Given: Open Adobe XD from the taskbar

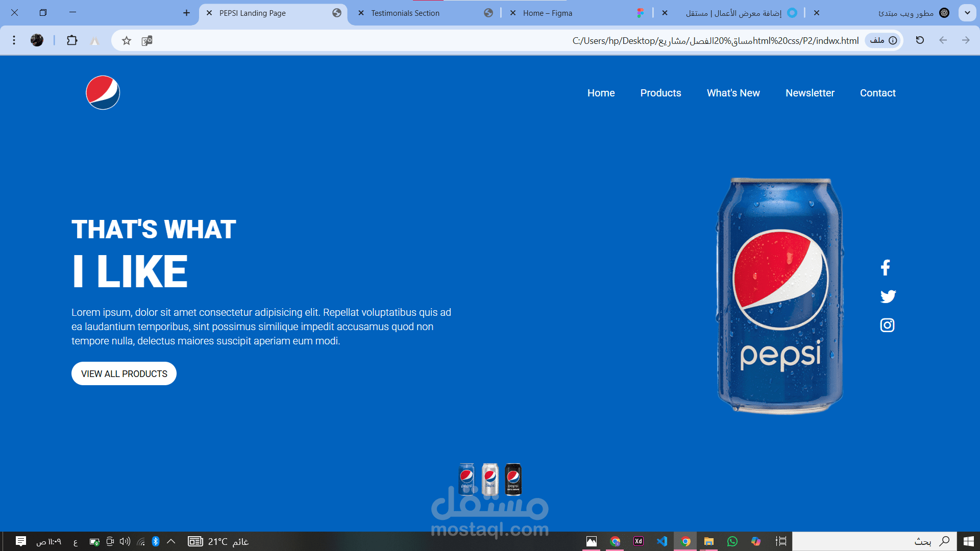Looking at the screenshot, I should point(639,541).
